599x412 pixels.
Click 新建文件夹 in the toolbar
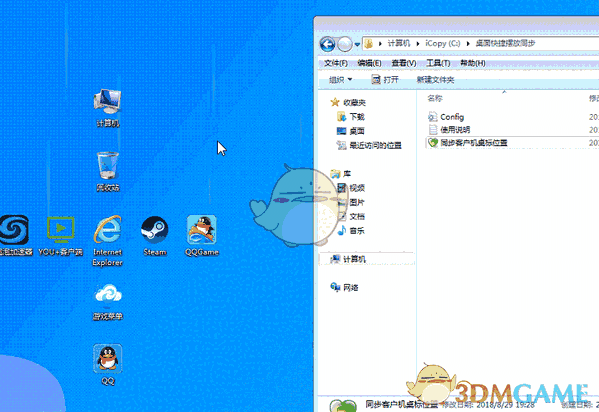(x=435, y=79)
